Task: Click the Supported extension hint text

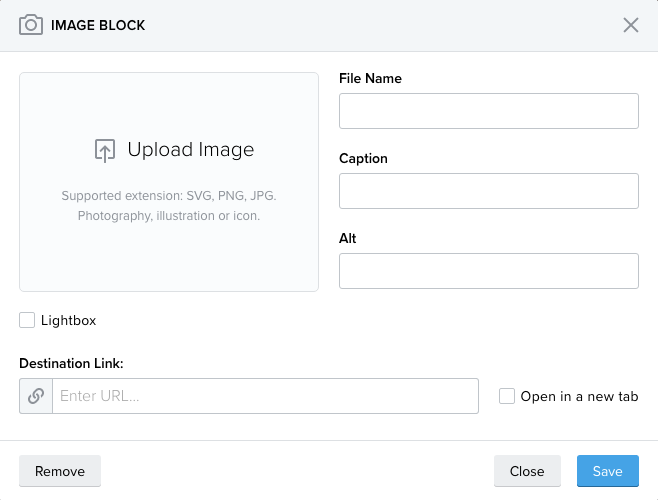Action: [169, 196]
